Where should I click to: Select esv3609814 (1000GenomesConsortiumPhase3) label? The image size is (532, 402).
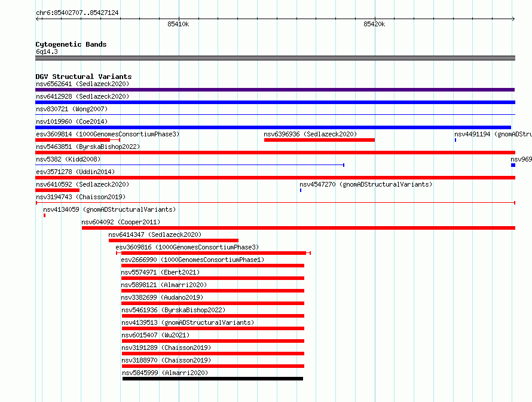pyautogui.click(x=108, y=134)
